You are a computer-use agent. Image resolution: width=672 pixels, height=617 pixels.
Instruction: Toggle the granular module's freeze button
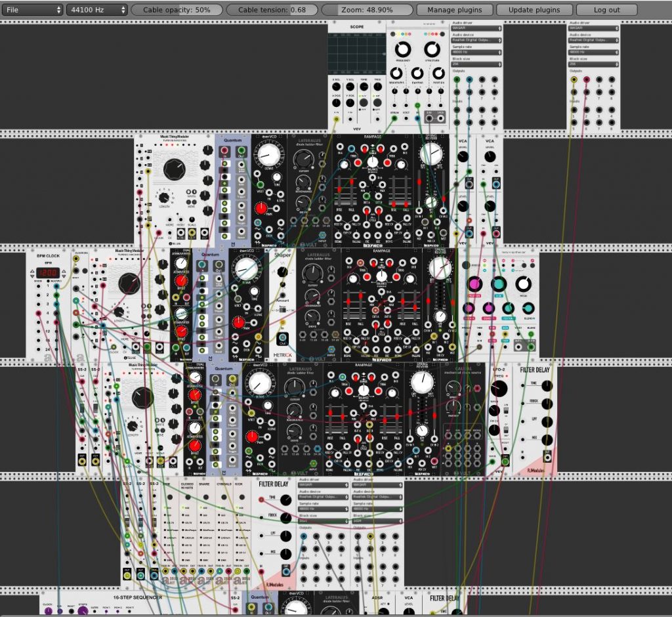click(x=467, y=265)
